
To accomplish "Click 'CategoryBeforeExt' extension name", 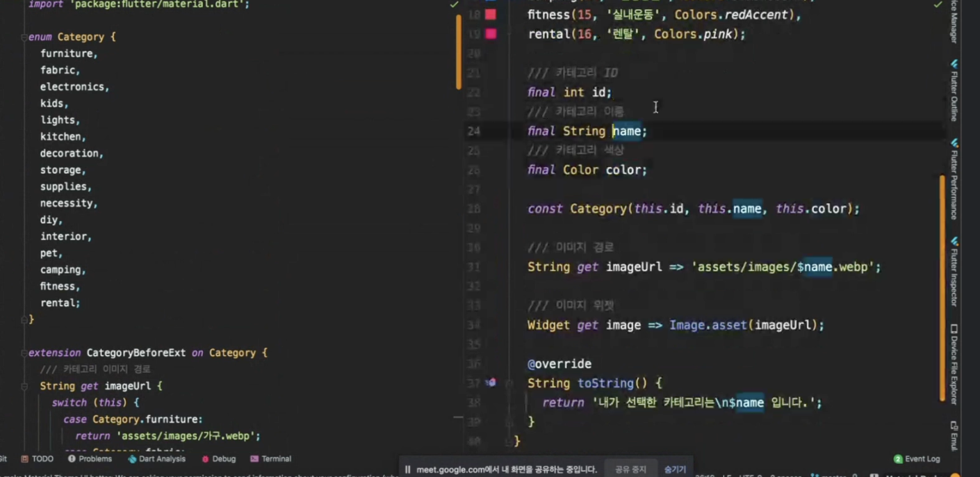I will [x=136, y=353].
